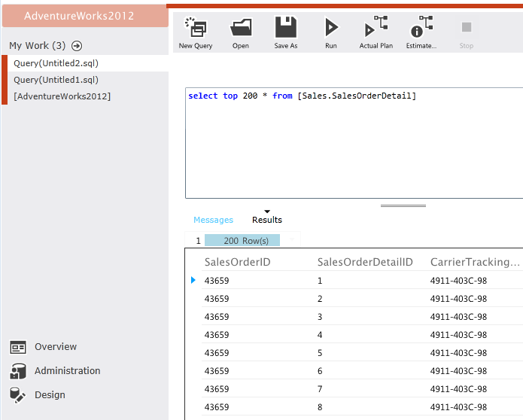
Task: Open the Administration section
Action: click(68, 370)
